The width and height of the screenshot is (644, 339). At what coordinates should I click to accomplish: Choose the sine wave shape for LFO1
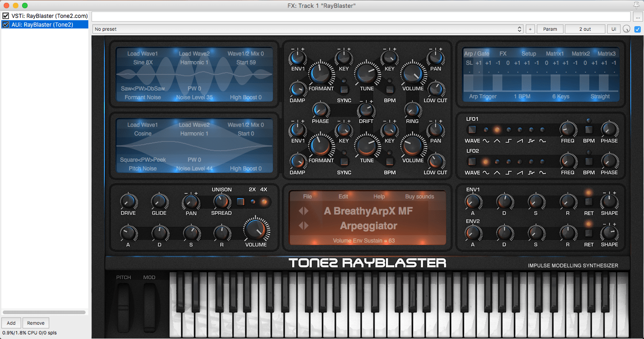coord(486,130)
